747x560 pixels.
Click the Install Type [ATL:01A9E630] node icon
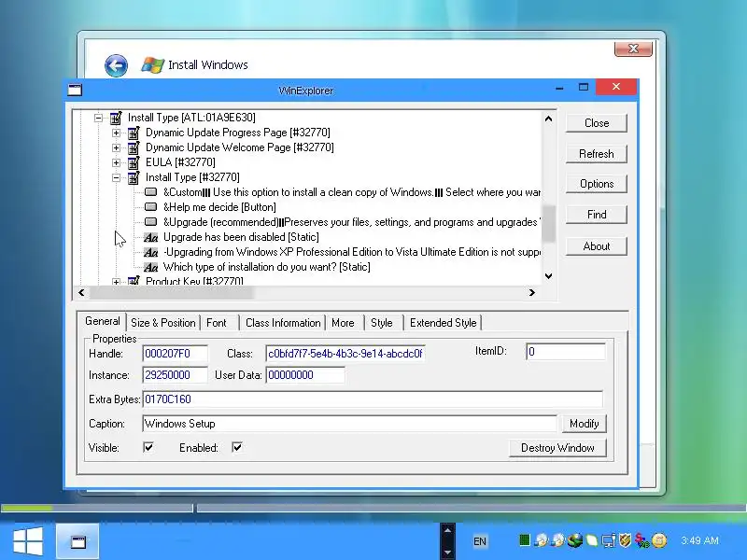pyautogui.click(x=116, y=118)
